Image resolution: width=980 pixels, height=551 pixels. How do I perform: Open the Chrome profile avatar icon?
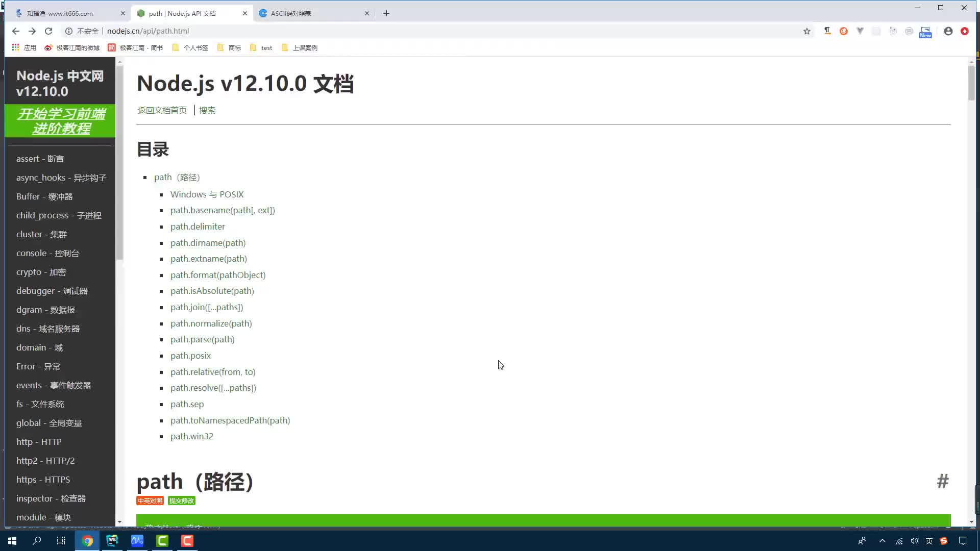[x=948, y=31]
